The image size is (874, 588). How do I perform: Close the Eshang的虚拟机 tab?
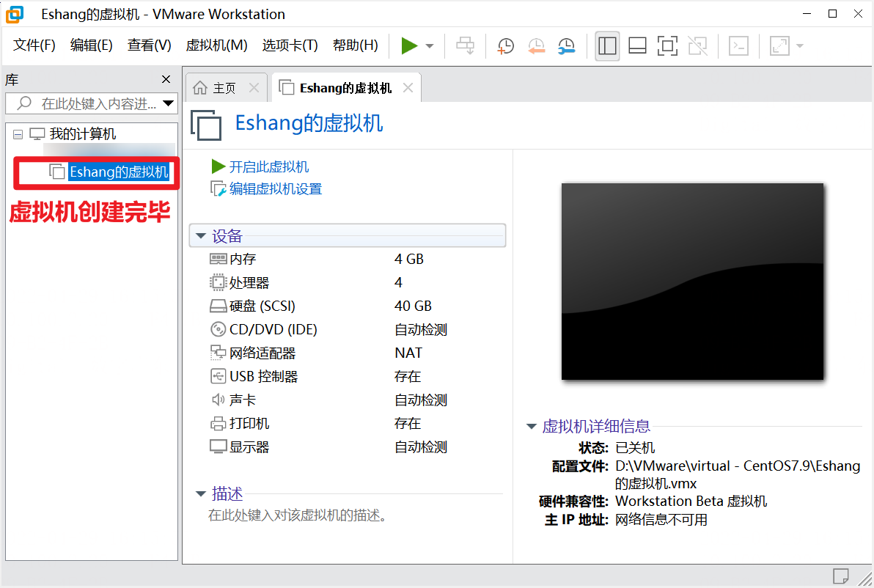pyautogui.click(x=408, y=87)
